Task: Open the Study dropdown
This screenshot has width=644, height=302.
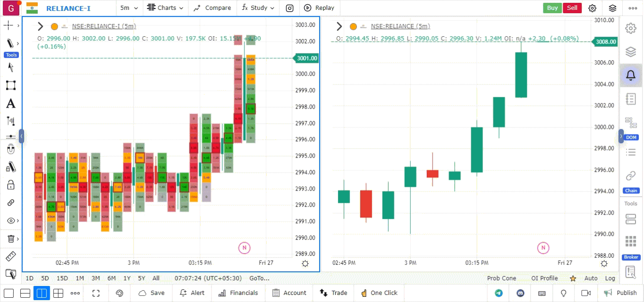Action: pyautogui.click(x=258, y=8)
